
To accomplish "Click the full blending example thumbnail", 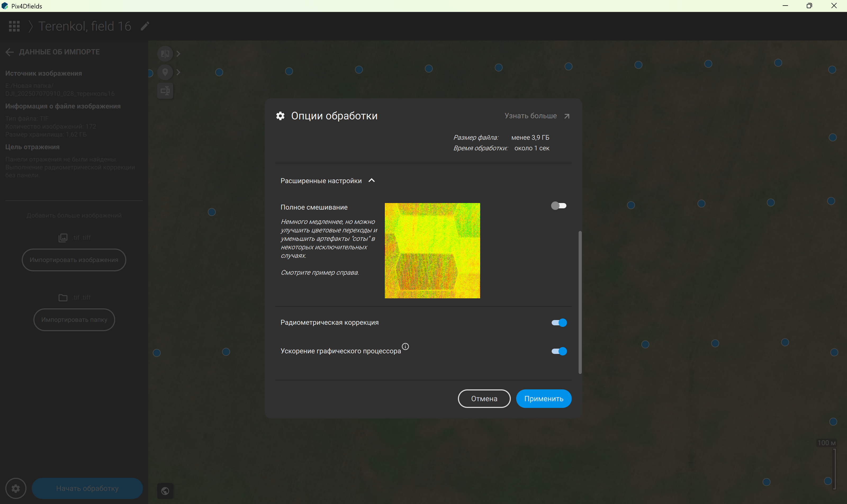I will click(x=432, y=251).
